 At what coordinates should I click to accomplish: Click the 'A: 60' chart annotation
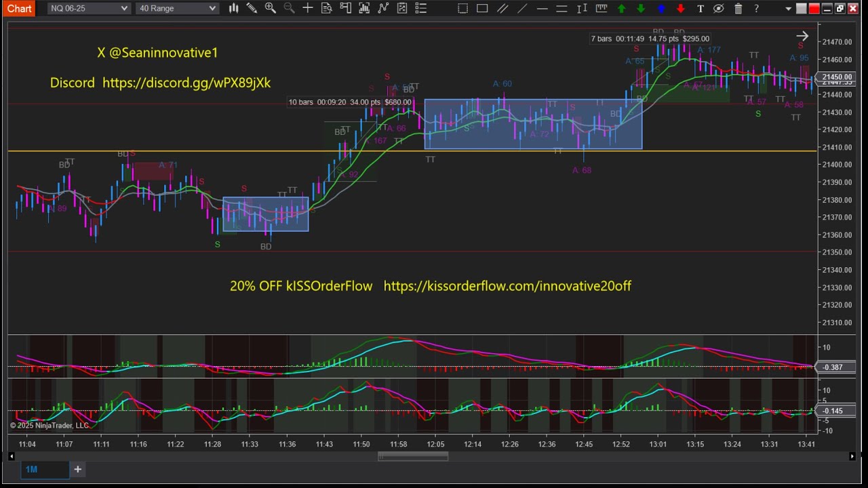502,84
